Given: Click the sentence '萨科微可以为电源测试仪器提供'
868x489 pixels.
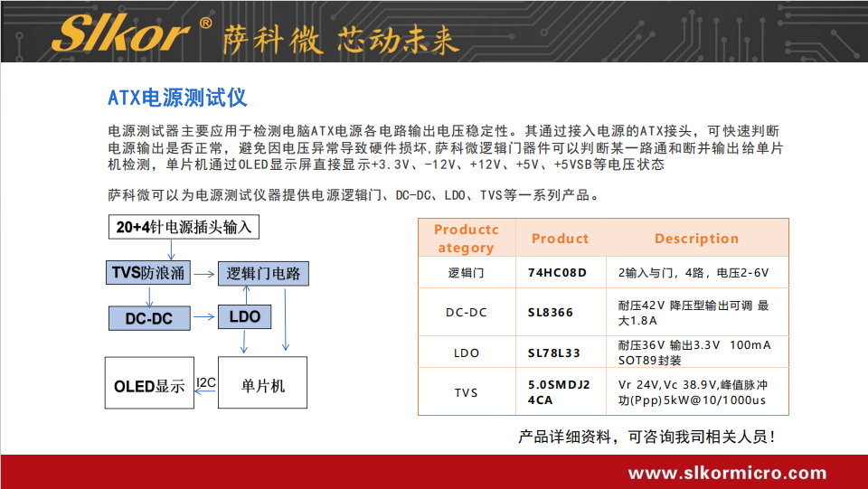Looking at the screenshot, I should coord(354,195).
